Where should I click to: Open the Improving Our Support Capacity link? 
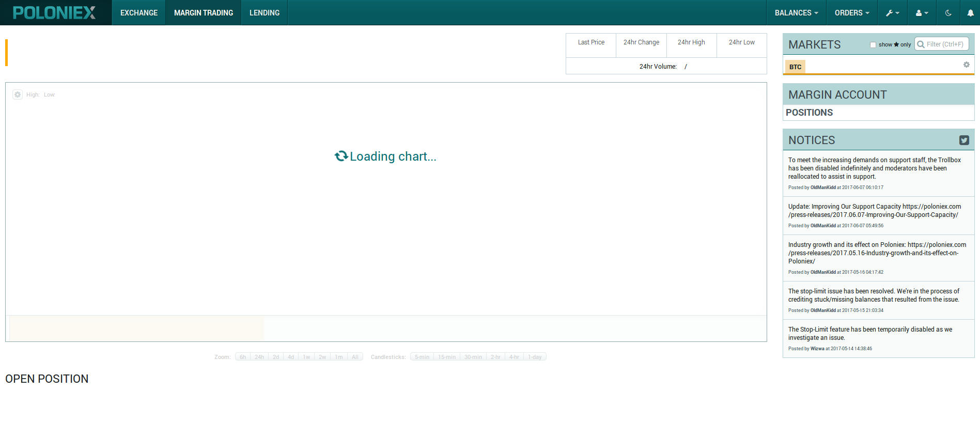[875, 211]
